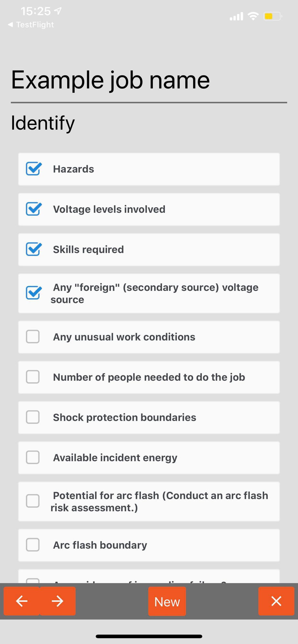Viewport: 298px width, 644px height.
Task: Check Potential for arc flash item
Action: 33,501
